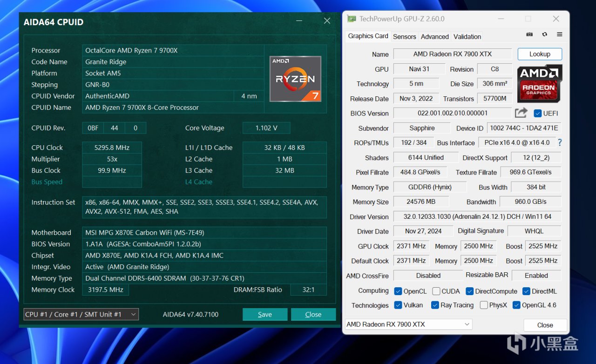The image size is (596, 364).
Task: Switch to the Sensors tab
Action: point(404,36)
